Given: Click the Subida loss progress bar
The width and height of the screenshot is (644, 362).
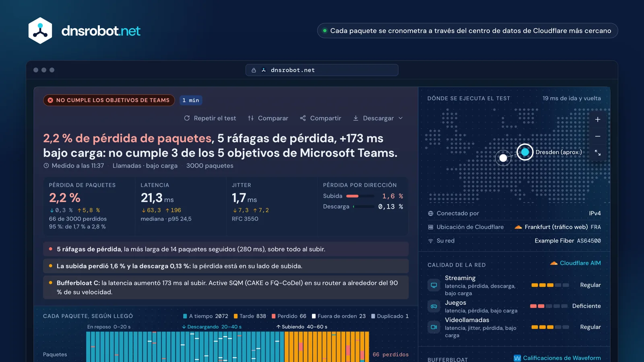Looking at the screenshot, I should 360,196.
